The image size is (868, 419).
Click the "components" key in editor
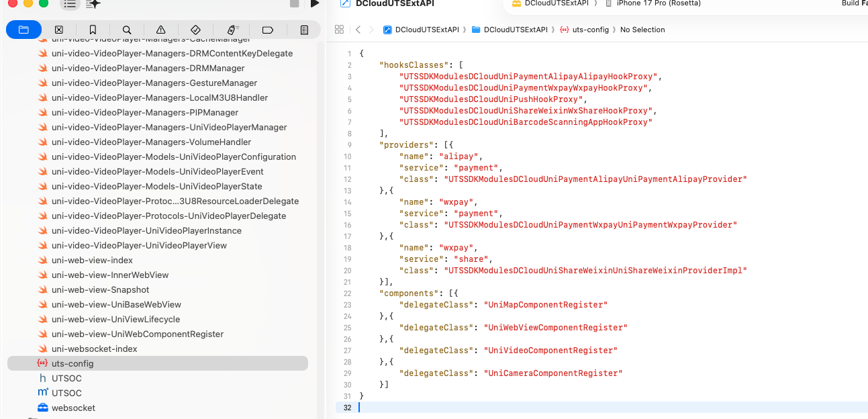pos(407,293)
